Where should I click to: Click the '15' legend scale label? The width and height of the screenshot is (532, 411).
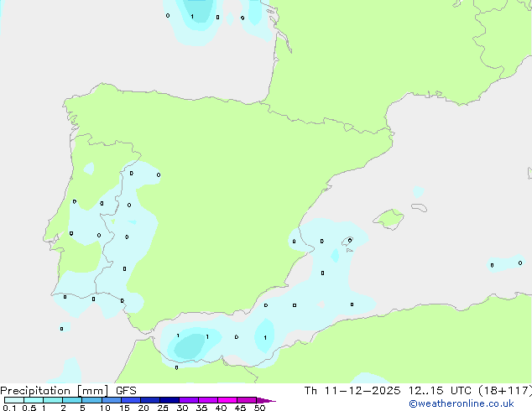tap(124, 408)
